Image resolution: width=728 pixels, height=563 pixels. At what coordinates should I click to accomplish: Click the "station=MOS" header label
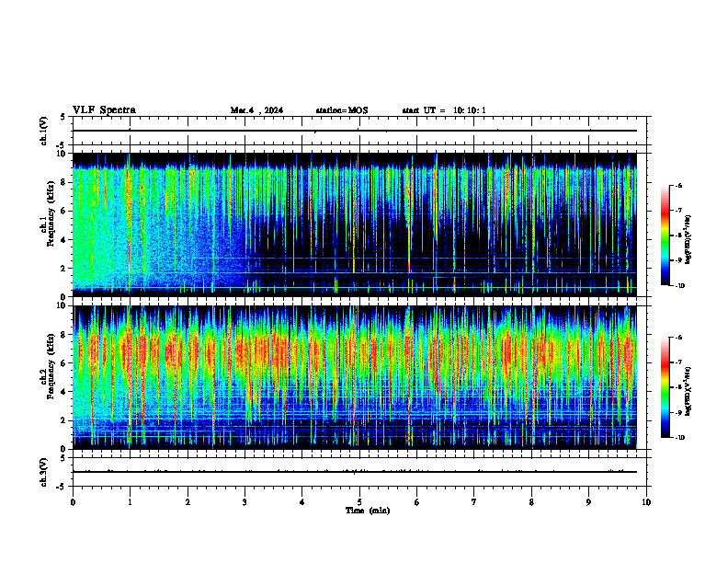tap(342, 110)
